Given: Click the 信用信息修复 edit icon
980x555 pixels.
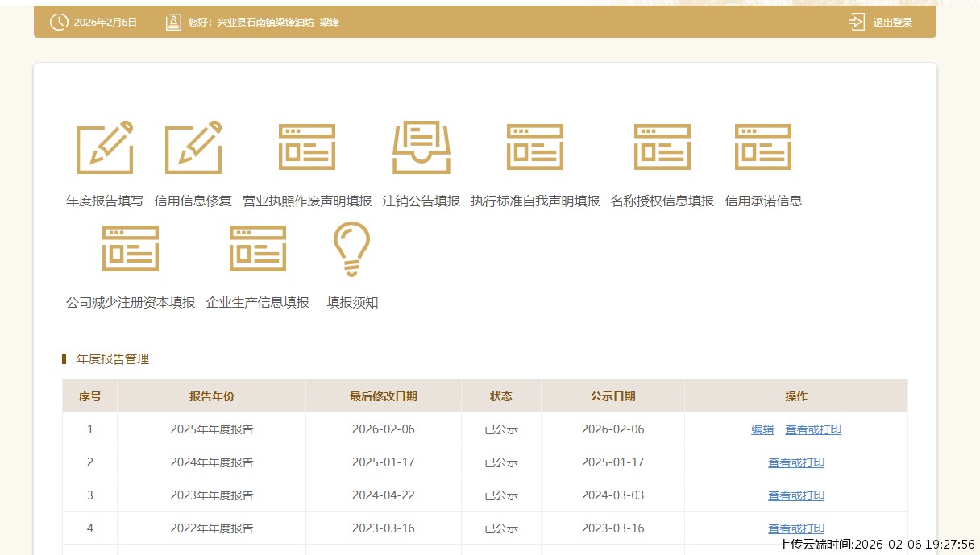Looking at the screenshot, I should (193, 147).
